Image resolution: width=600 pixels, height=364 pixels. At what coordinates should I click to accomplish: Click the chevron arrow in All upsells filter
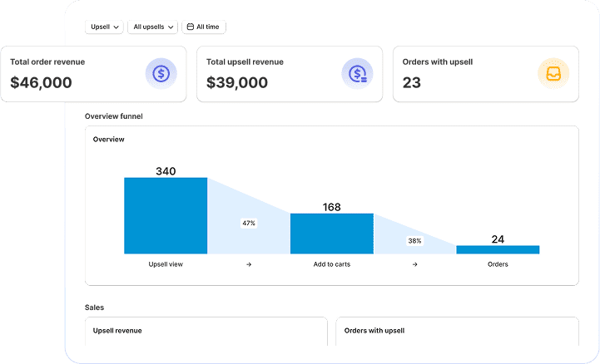point(171,27)
